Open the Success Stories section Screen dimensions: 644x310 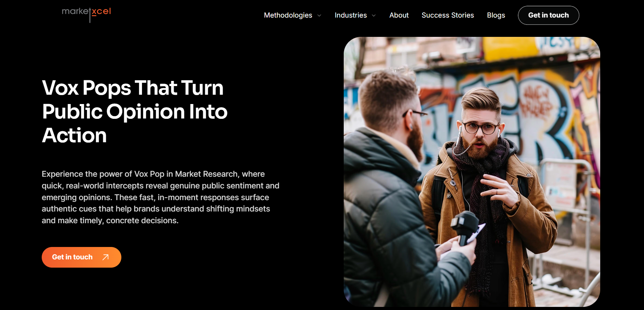(x=447, y=15)
